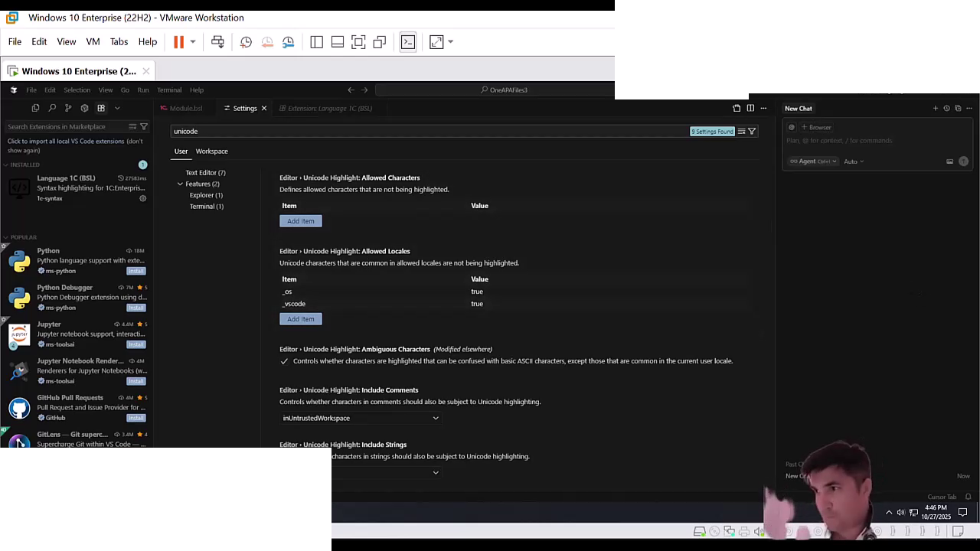Install the Python Debugger extension
The height and width of the screenshot is (551, 980).
[136, 308]
